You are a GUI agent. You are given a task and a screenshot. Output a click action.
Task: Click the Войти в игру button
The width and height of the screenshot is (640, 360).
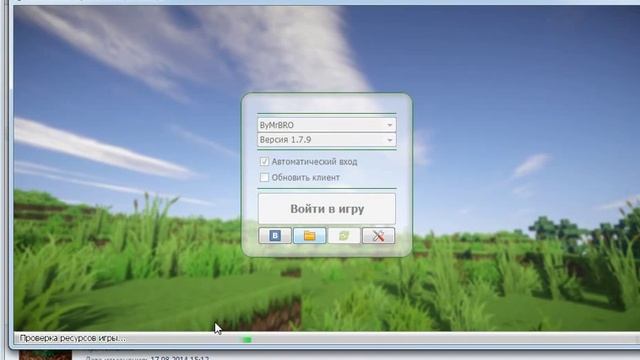[x=327, y=209]
